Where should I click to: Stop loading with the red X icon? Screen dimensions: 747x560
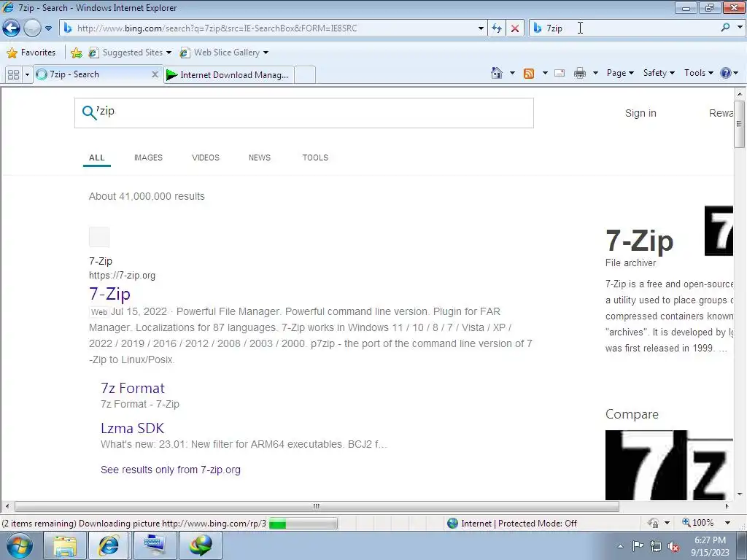515,28
